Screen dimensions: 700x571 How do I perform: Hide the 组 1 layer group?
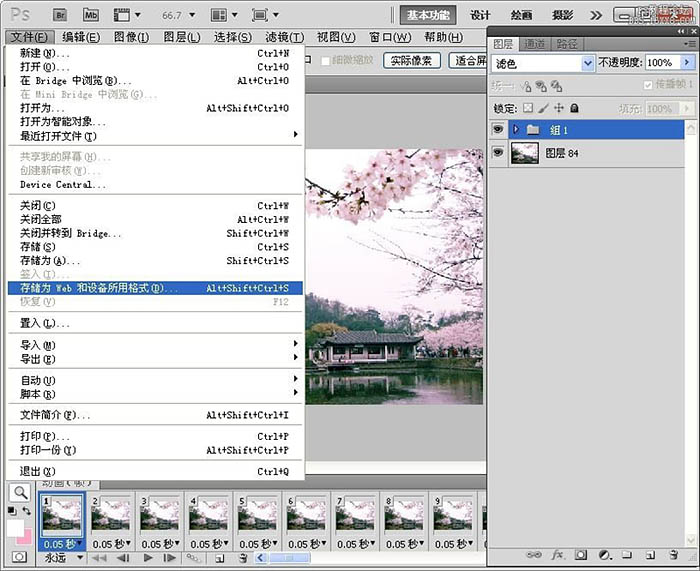tap(497, 129)
